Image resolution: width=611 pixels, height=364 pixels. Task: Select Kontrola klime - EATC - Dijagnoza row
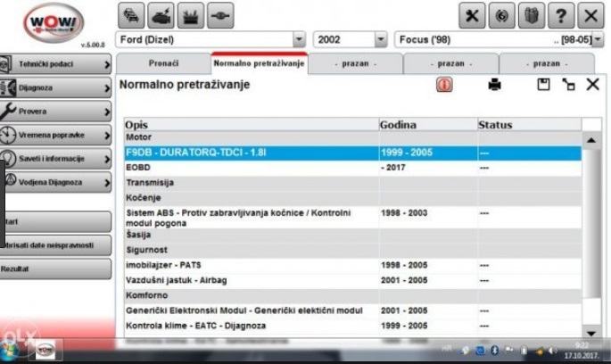(352, 326)
